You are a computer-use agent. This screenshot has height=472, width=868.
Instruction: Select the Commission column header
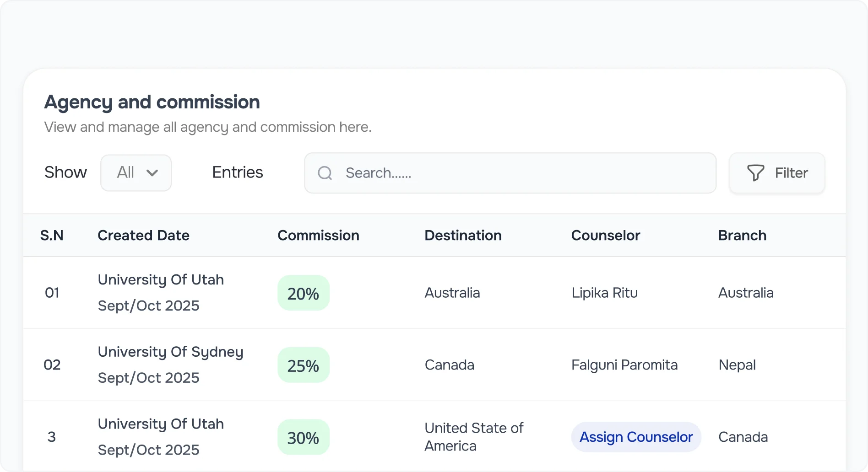(x=318, y=235)
